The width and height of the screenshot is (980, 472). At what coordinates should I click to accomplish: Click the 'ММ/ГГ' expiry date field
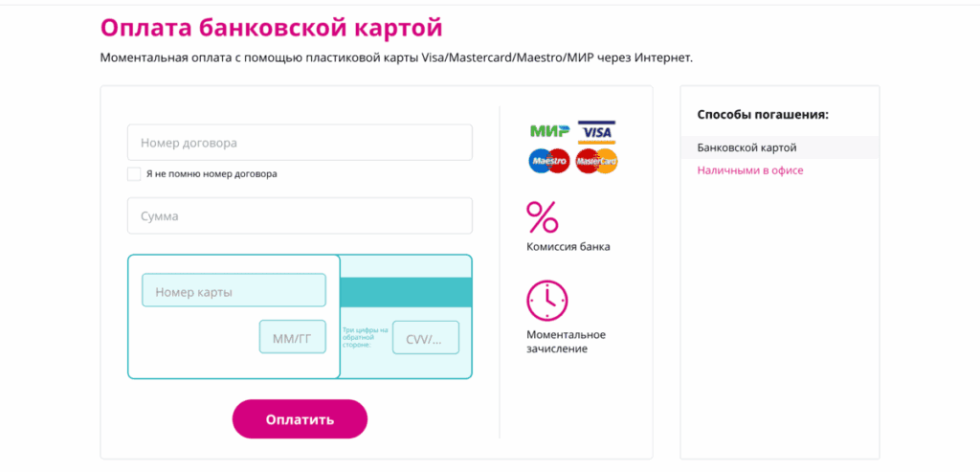[x=293, y=337]
